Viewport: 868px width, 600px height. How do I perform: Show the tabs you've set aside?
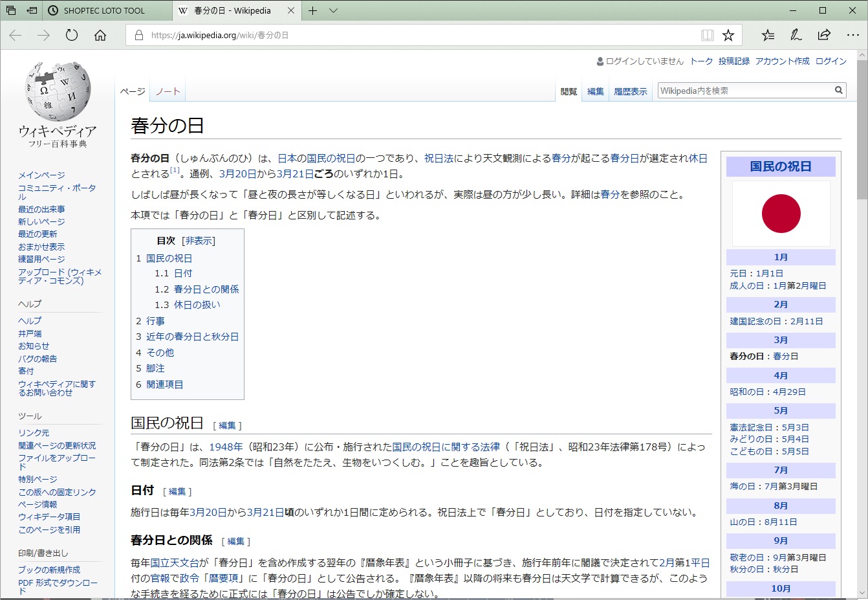[11, 10]
